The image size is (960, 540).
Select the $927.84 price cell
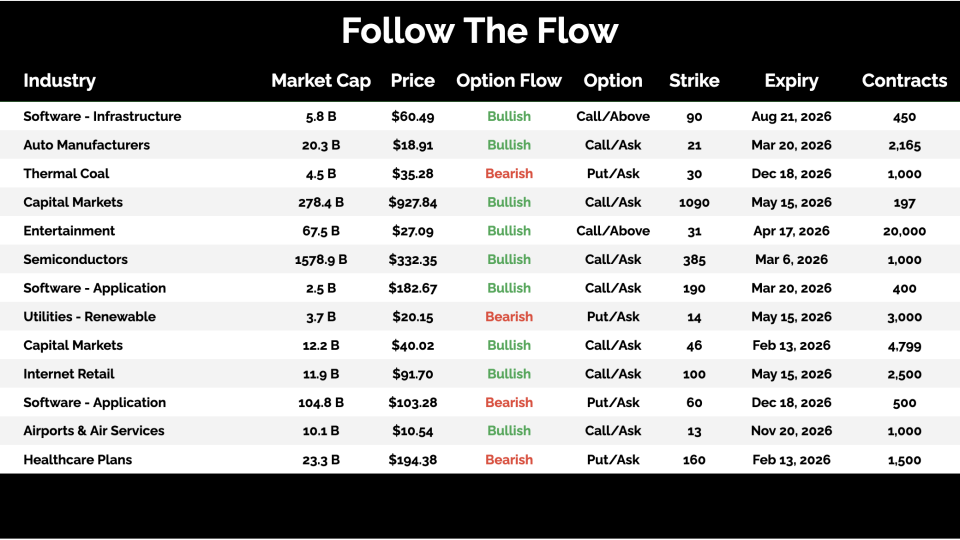tap(413, 202)
